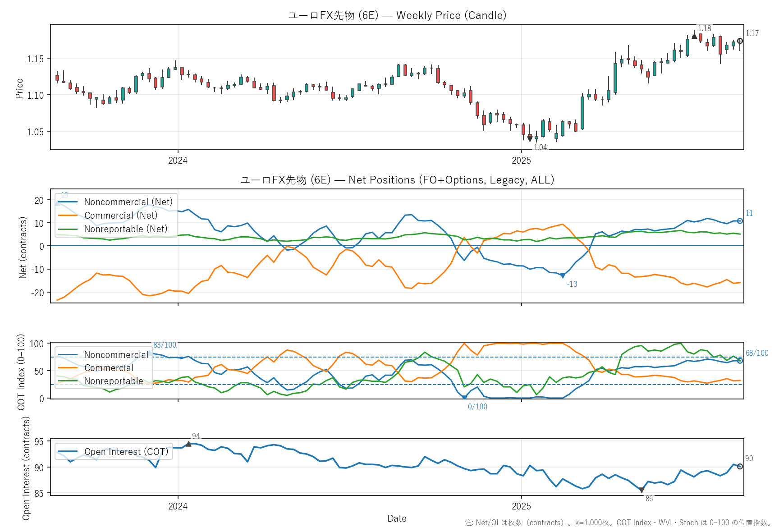
Task: Click the orange Commercial (Net) legend line swatch
Action: point(68,216)
